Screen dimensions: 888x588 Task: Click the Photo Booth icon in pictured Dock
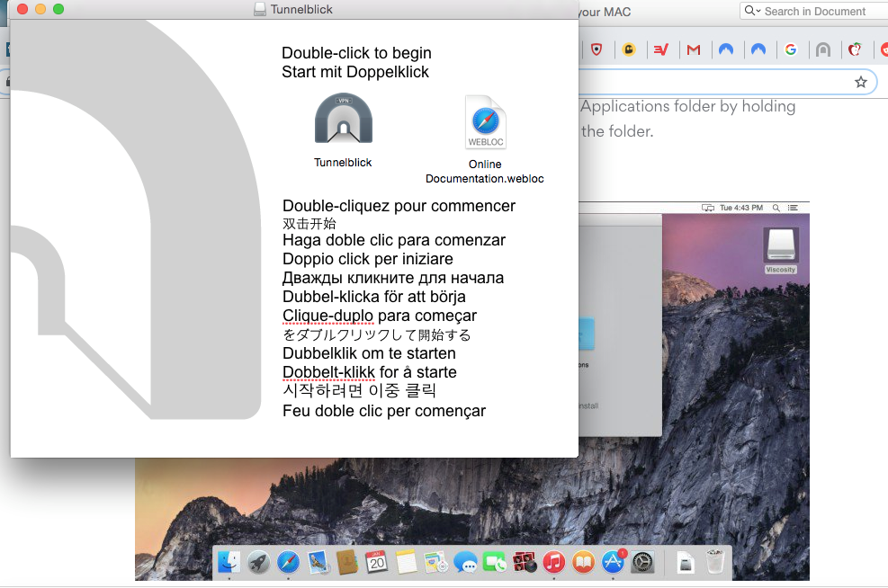coord(525,563)
